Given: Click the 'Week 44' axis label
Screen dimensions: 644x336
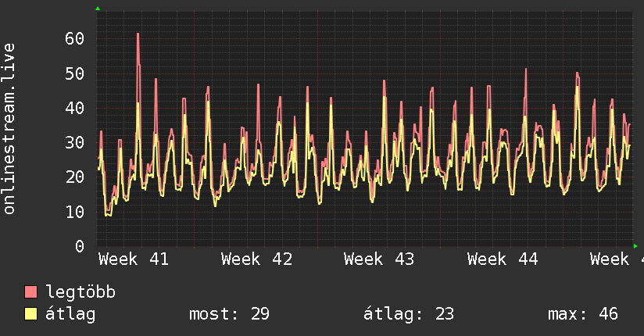Looking at the screenshot, I should click(503, 259).
